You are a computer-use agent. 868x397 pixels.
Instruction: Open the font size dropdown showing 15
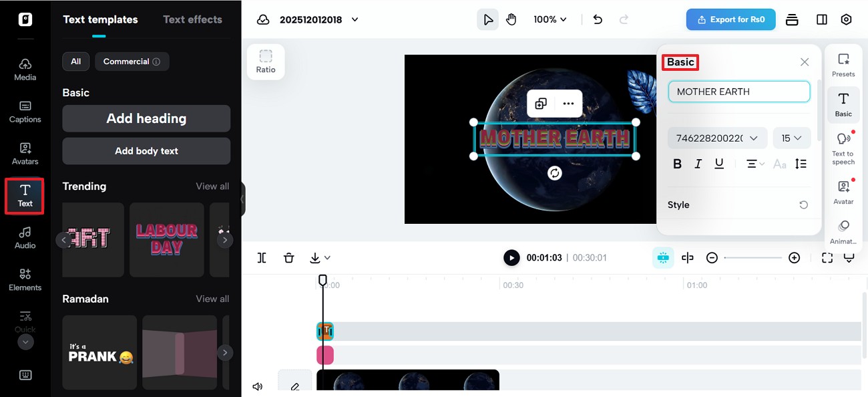click(x=792, y=138)
